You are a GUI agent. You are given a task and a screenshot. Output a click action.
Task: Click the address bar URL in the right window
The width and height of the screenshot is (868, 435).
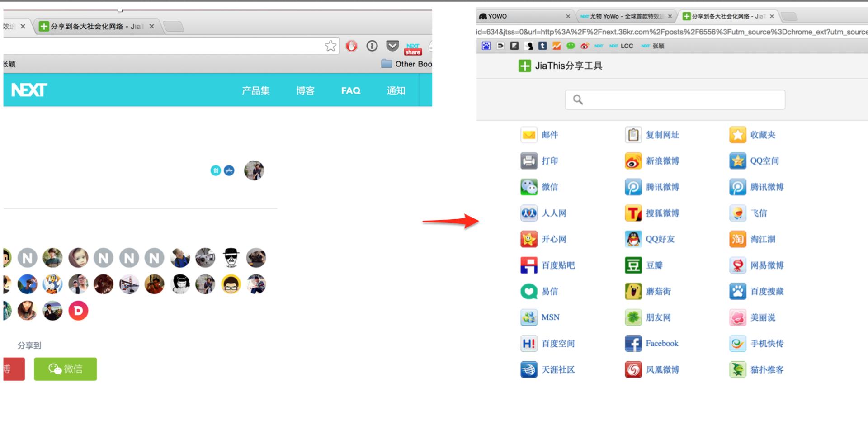(672, 32)
